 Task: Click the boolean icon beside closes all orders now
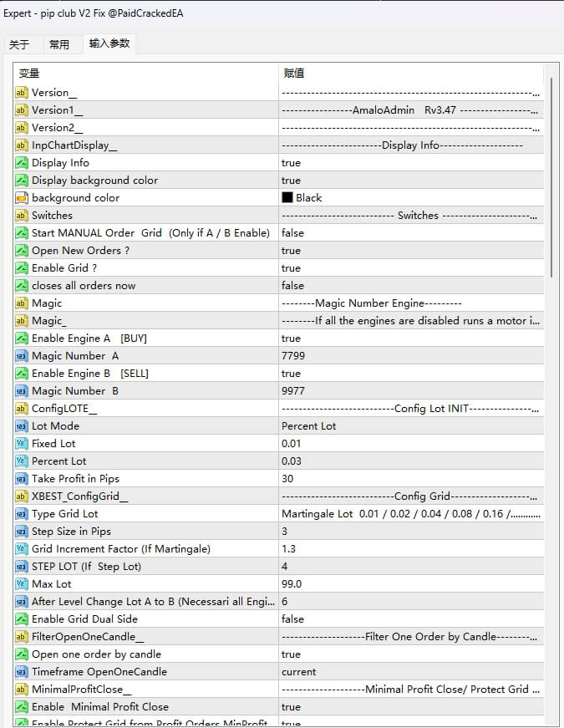pyautogui.click(x=22, y=286)
